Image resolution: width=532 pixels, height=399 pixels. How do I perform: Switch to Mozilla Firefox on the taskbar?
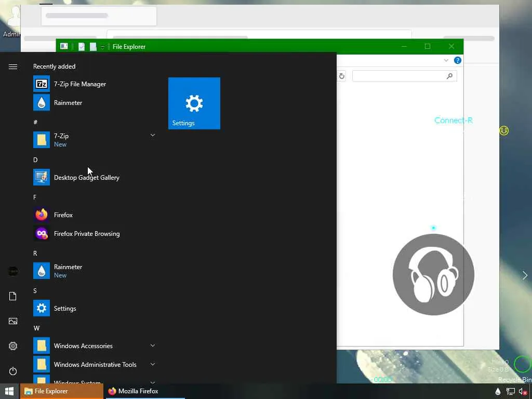coord(145,391)
